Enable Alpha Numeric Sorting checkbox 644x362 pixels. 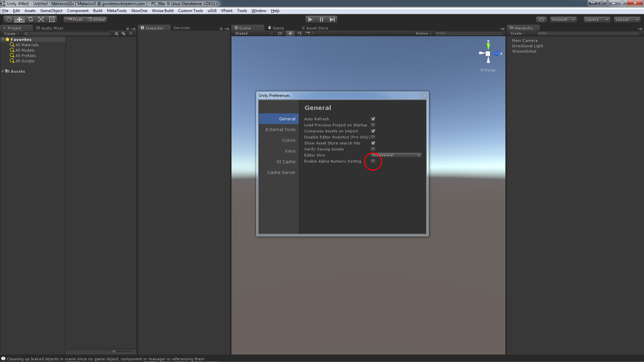click(373, 161)
